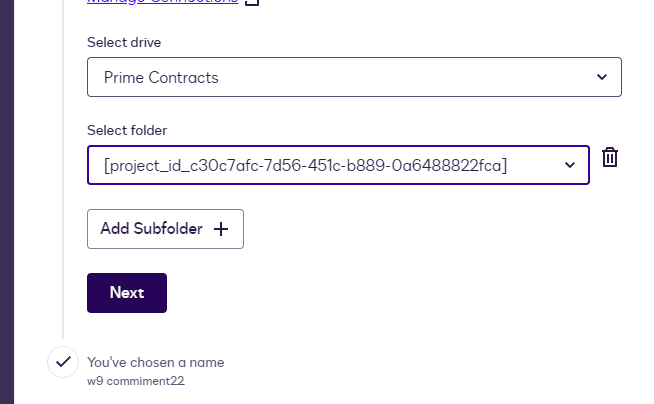Open the Manage Connections link

click(x=163, y=3)
